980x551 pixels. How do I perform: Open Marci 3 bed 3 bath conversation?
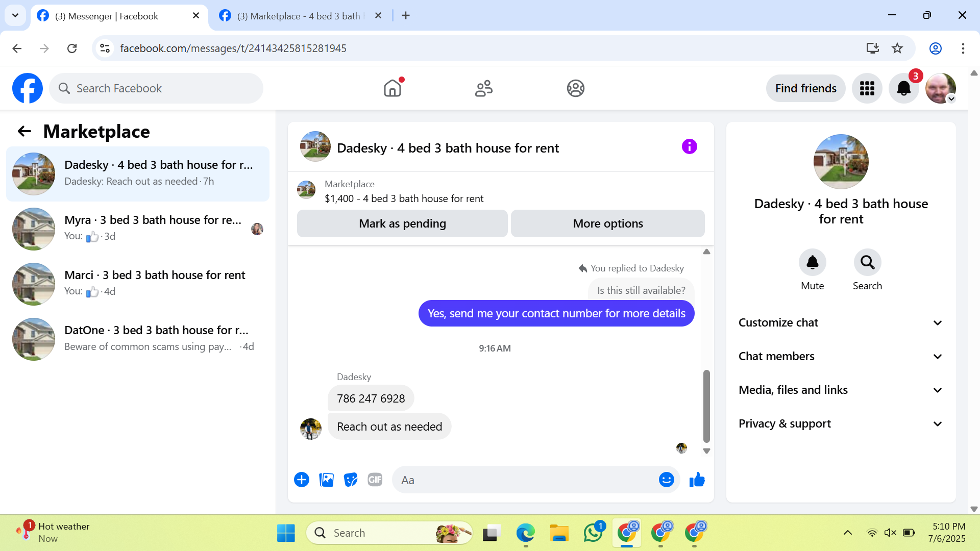tap(138, 284)
